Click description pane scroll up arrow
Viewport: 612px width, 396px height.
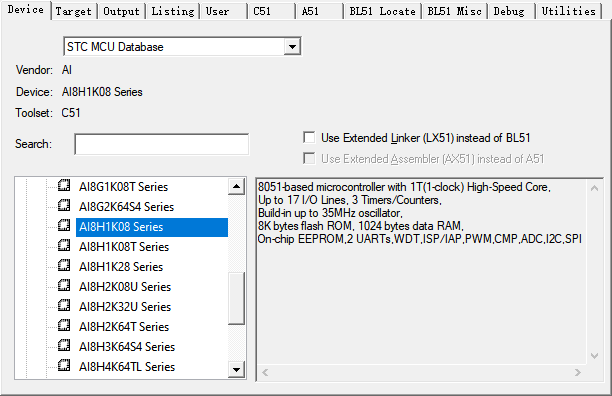pos(594,188)
